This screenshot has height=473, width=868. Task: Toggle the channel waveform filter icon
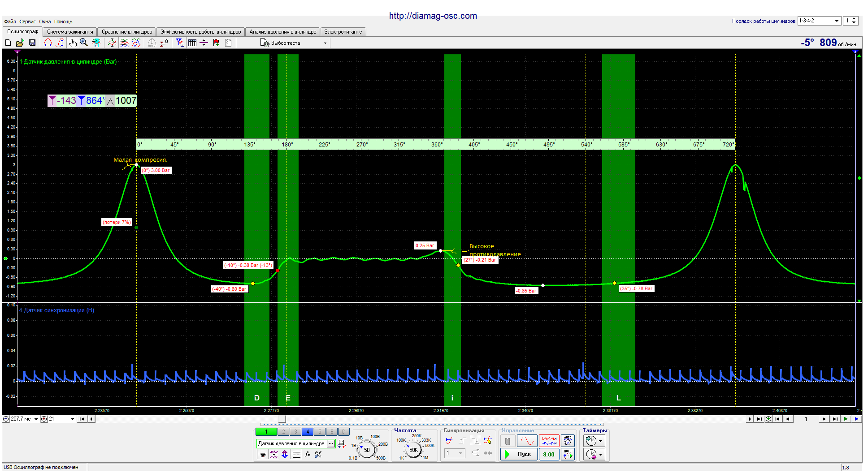[x=274, y=454]
